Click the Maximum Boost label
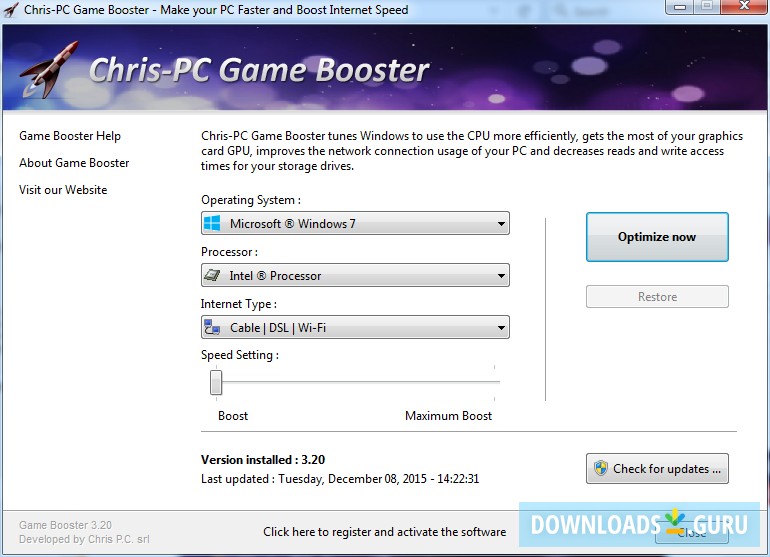The height and width of the screenshot is (557, 770). tap(448, 416)
